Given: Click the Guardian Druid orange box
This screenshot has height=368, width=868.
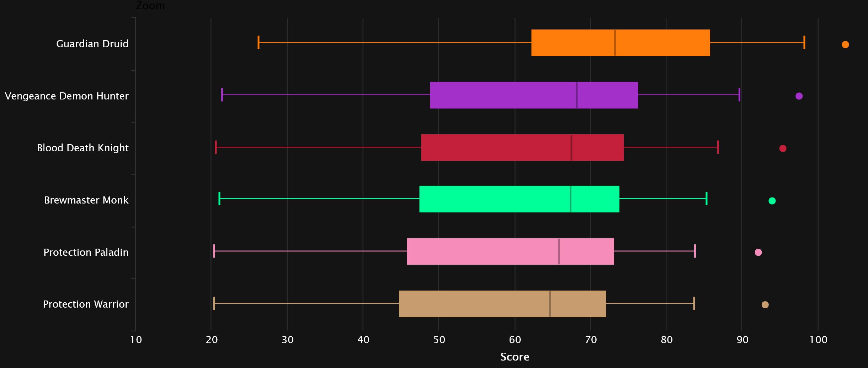Looking at the screenshot, I should pos(621,43).
